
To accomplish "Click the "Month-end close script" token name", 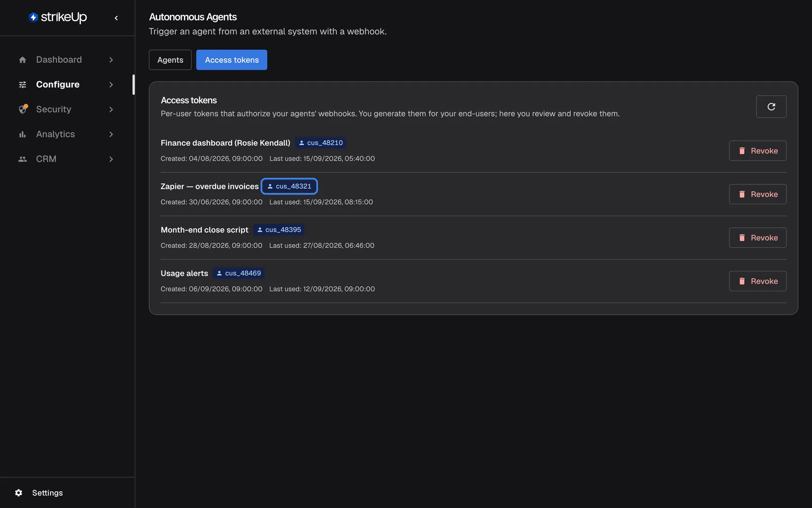I will (204, 230).
